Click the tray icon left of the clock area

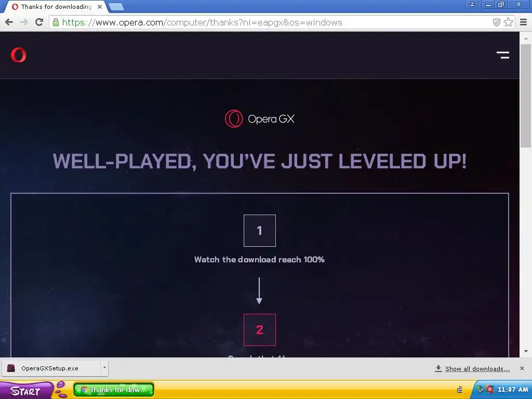[x=460, y=390]
